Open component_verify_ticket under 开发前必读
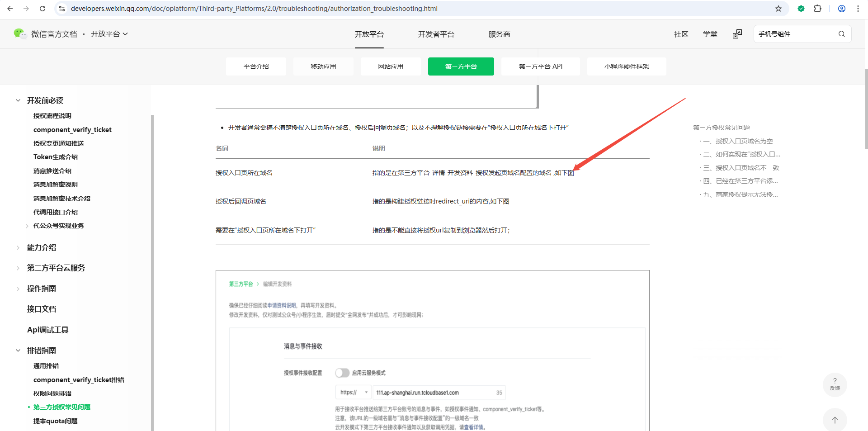The height and width of the screenshot is (431, 868). (x=72, y=130)
